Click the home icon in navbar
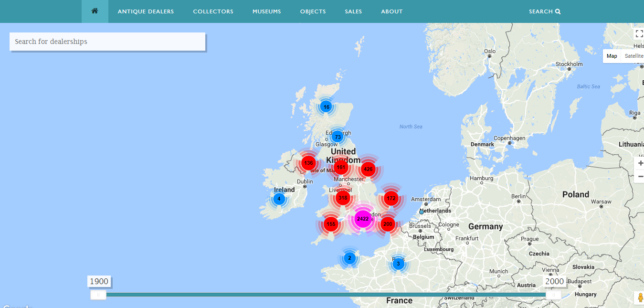644x308 pixels. [95, 11]
